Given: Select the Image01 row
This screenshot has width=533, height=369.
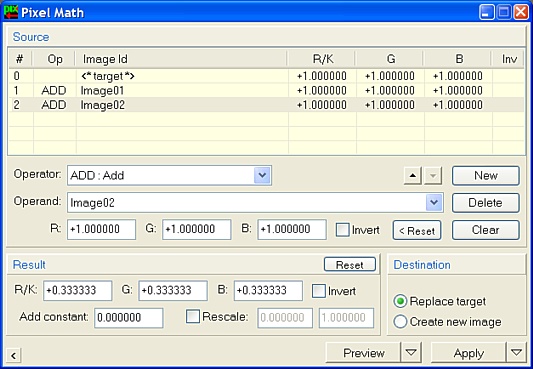Looking at the screenshot, I should (266, 90).
